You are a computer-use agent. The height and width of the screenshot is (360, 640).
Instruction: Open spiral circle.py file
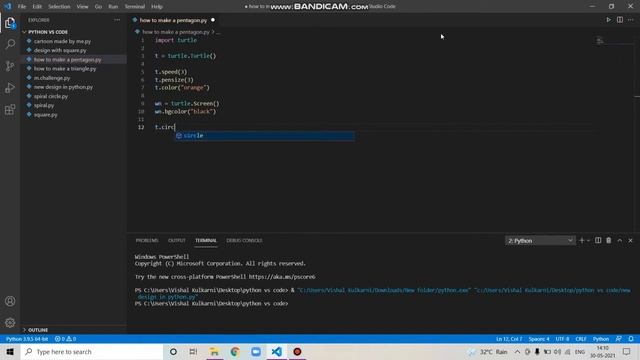tap(51, 96)
